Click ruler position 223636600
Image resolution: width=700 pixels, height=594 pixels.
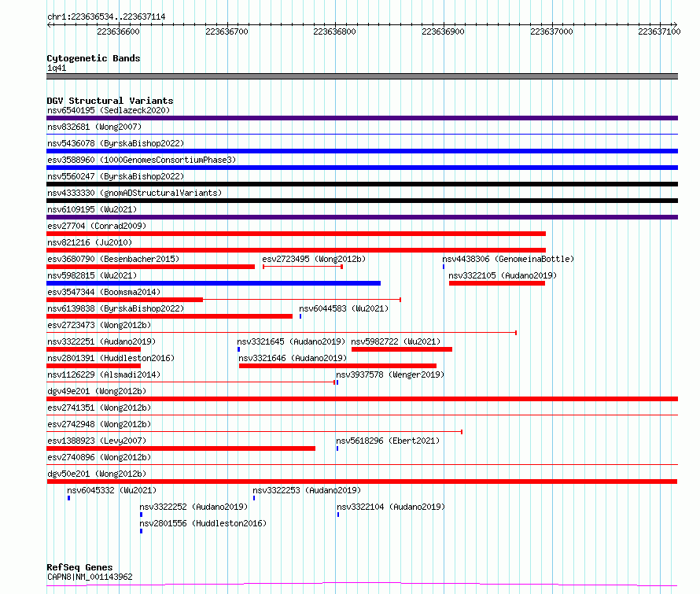tap(118, 31)
